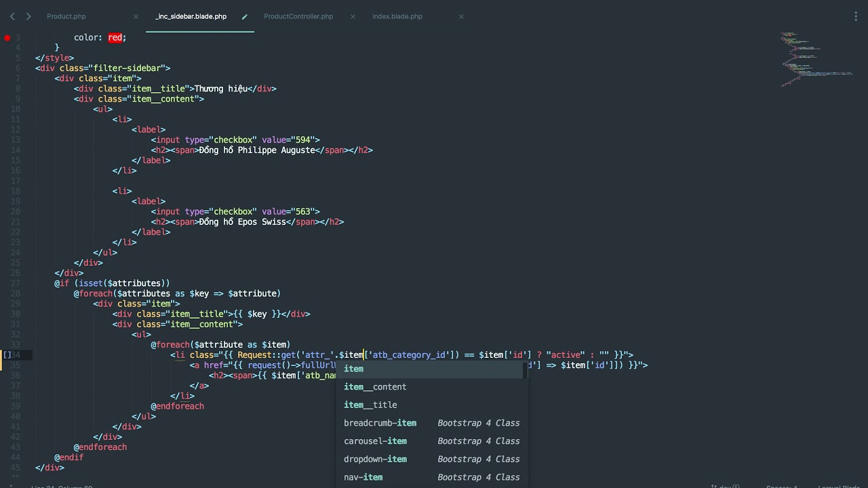Image resolution: width=868 pixels, height=488 pixels.
Task: Click the first '<label>' tag on line 12
Action: [x=149, y=129]
